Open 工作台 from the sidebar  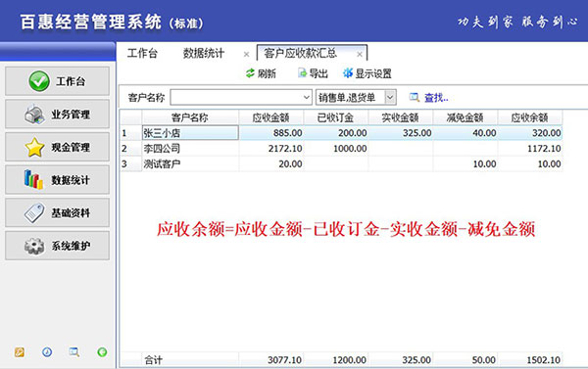tap(58, 81)
